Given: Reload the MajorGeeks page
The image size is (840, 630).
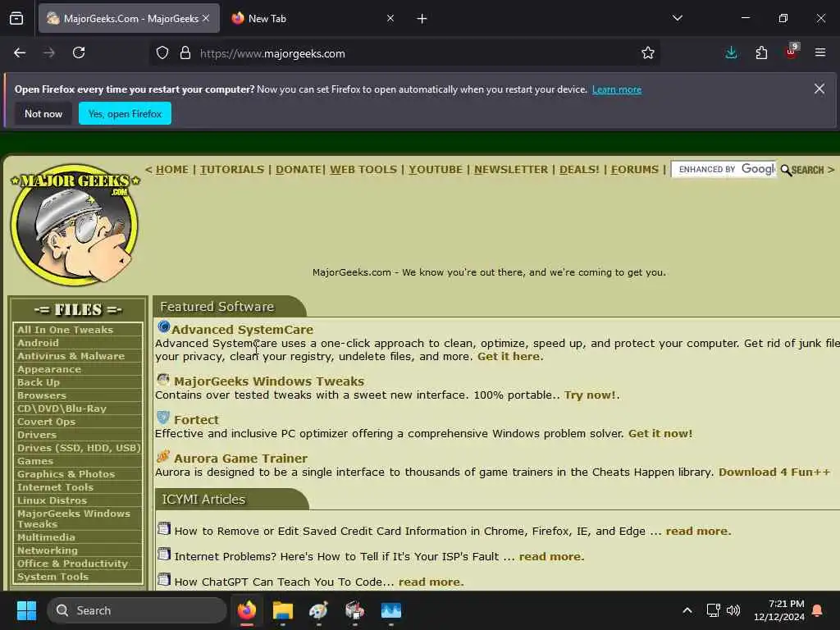Looking at the screenshot, I should [x=79, y=52].
